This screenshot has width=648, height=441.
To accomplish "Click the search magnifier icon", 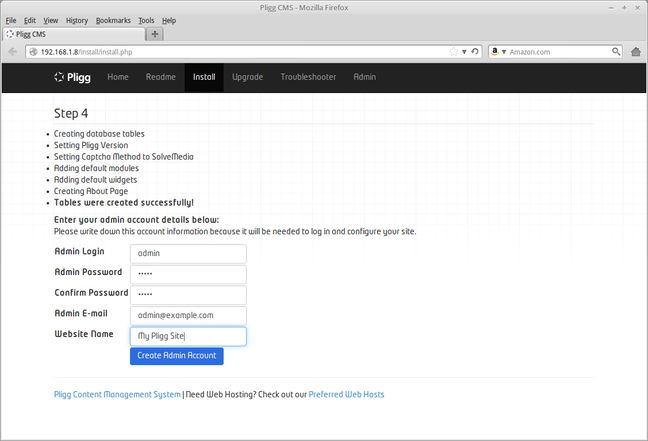I will click(x=616, y=52).
